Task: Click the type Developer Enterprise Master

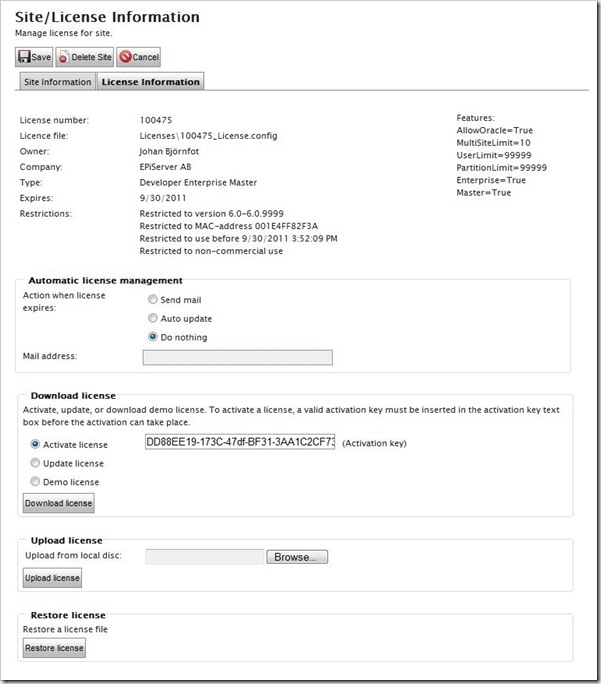Action: pos(198,182)
